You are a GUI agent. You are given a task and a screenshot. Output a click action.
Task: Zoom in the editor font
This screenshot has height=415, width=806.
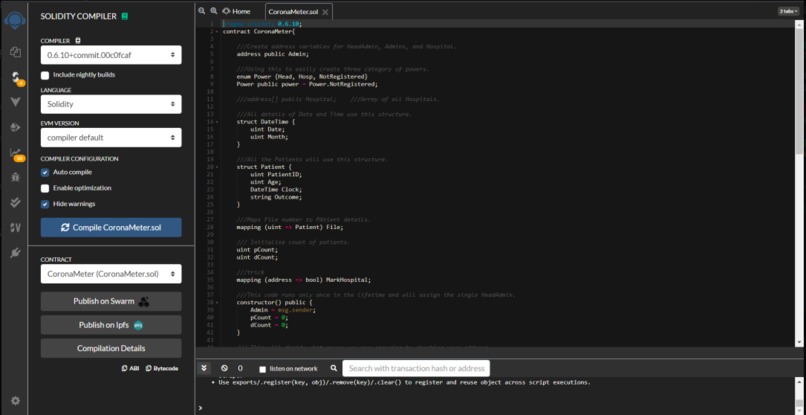pos(214,11)
